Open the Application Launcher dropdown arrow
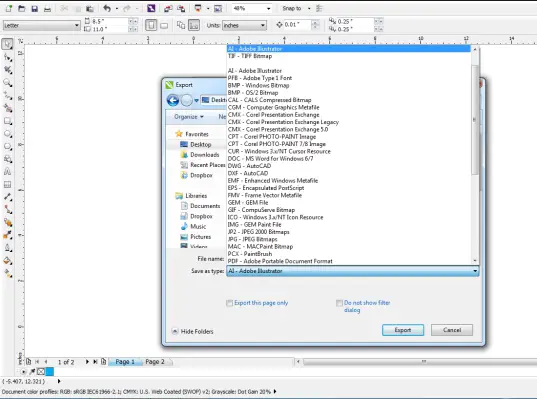The width and height of the screenshot is (537, 399). click(207, 9)
